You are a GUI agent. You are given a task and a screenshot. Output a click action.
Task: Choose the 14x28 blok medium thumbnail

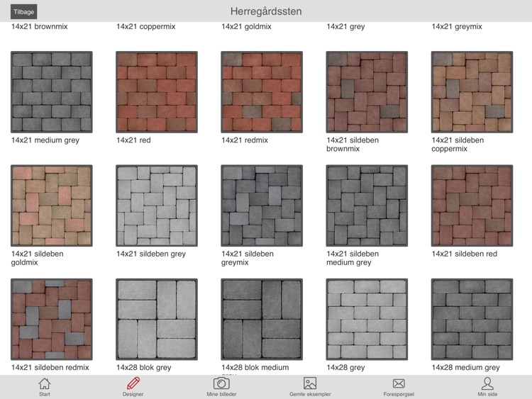pos(262,320)
